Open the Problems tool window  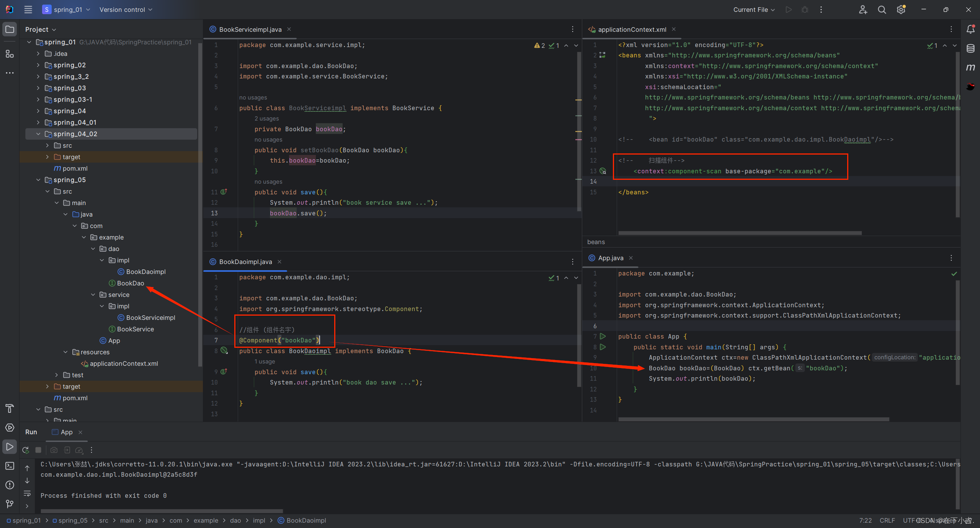click(x=10, y=485)
